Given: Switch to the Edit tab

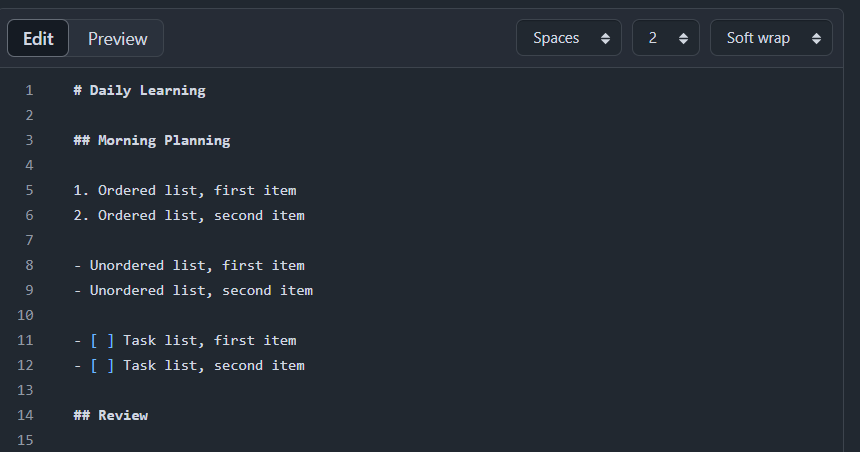Looking at the screenshot, I should point(38,38).
